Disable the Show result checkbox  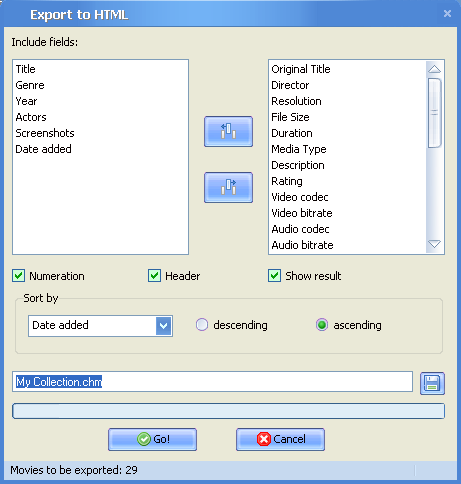coord(274,276)
